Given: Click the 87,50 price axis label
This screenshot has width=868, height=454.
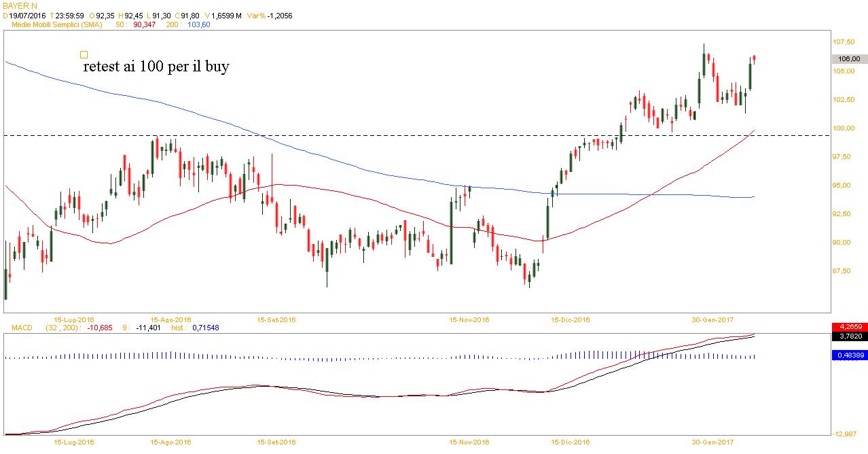Looking at the screenshot, I should 846,271.
